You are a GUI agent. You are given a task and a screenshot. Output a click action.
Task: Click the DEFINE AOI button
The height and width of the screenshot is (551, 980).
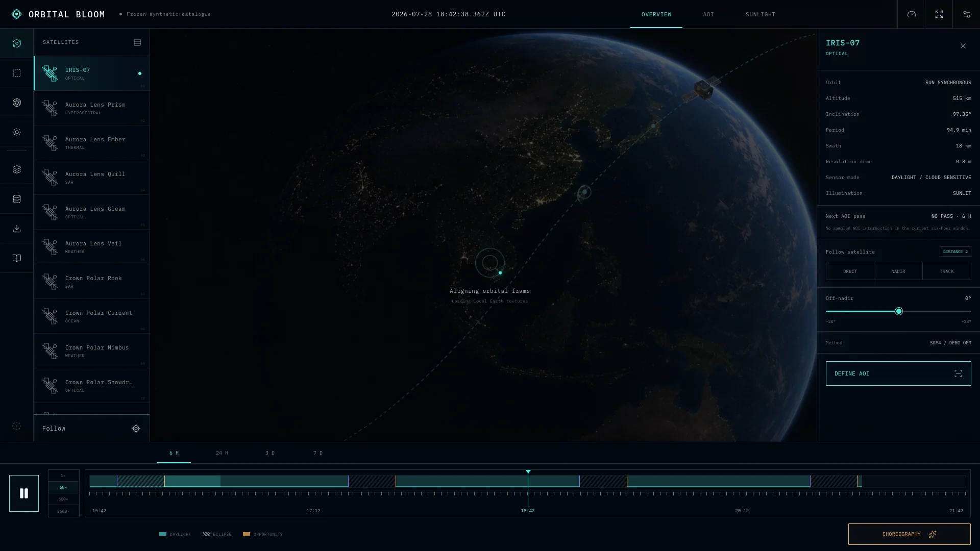(898, 373)
